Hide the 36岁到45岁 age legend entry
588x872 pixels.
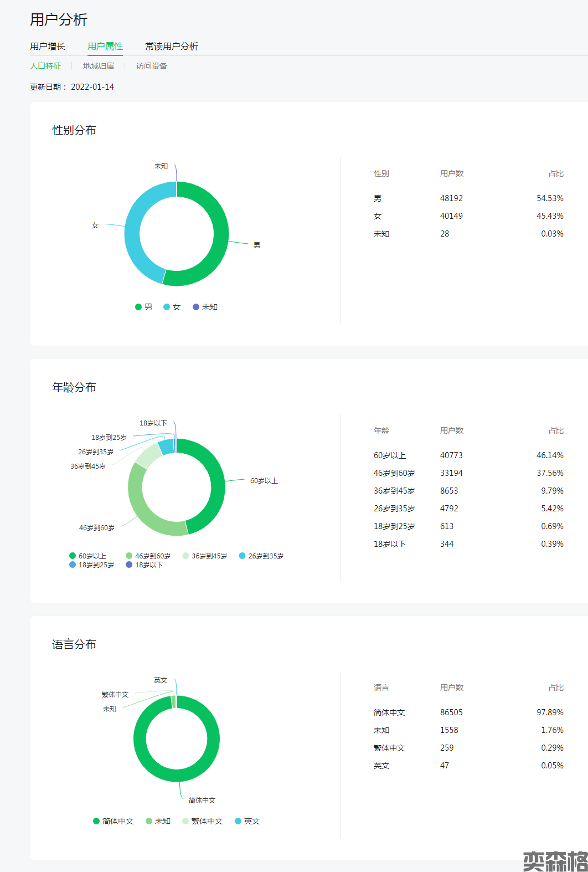204,556
